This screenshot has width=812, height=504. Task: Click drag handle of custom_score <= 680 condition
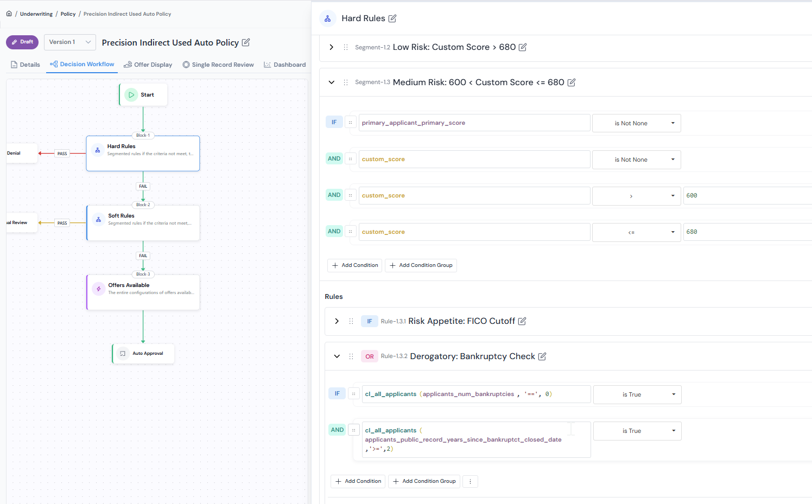351,232
